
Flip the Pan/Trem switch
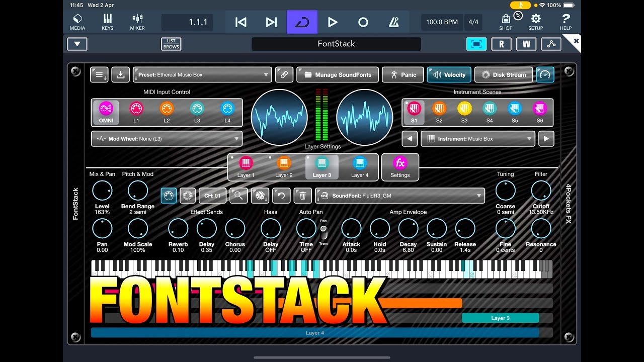pos(324,232)
